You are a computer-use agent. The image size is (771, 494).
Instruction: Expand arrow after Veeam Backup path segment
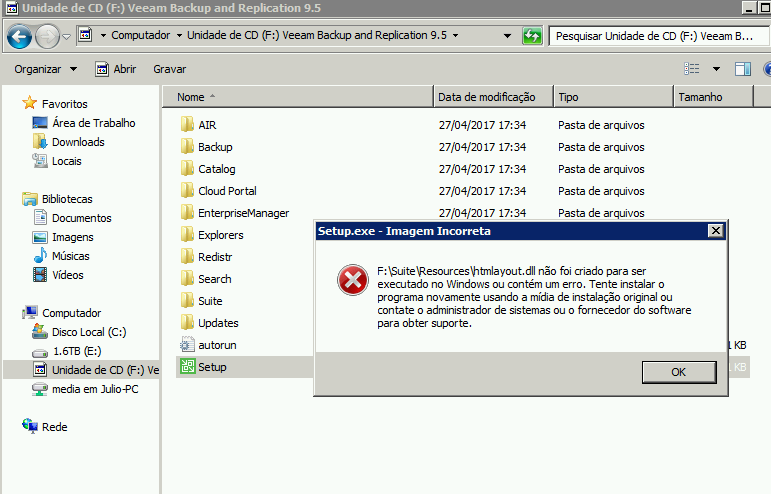point(455,35)
